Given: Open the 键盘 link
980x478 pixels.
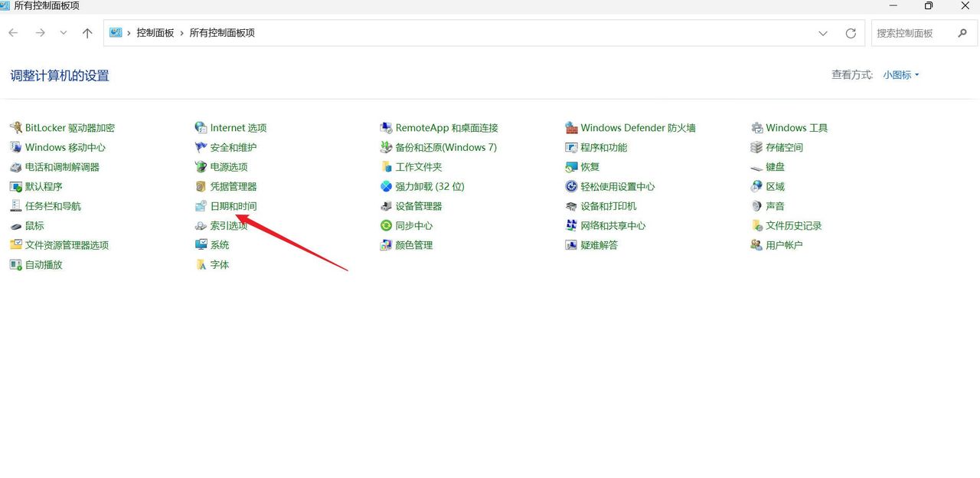Looking at the screenshot, I should [x=776, y=167].
